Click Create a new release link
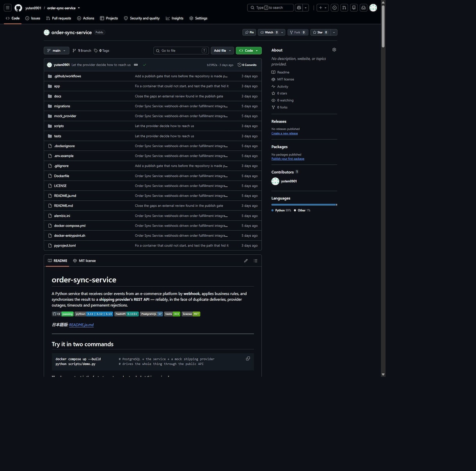 click(x=284, y=133)
